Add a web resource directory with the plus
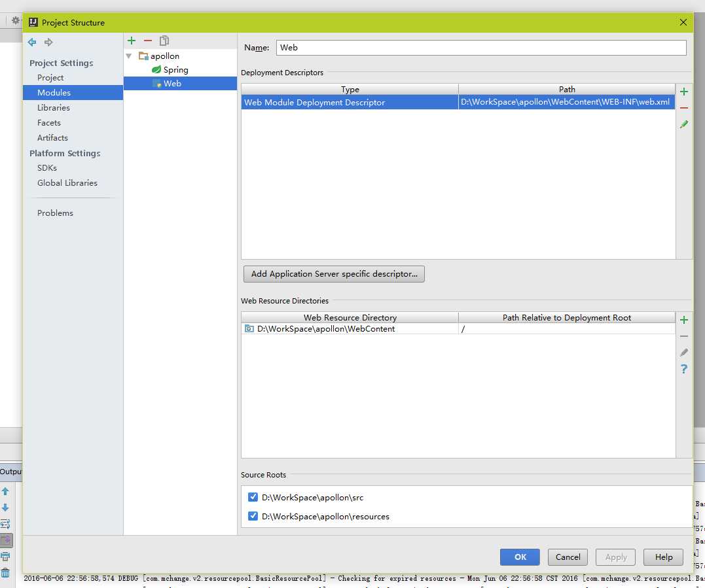This screenshot has height=588, width=705. (684, 320)
